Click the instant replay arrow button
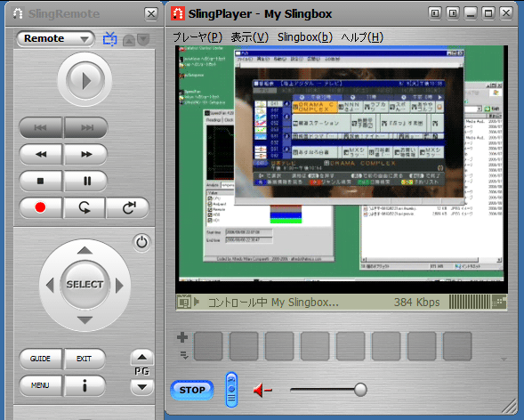This screenshot has height=420, width=524. [85, 207]
